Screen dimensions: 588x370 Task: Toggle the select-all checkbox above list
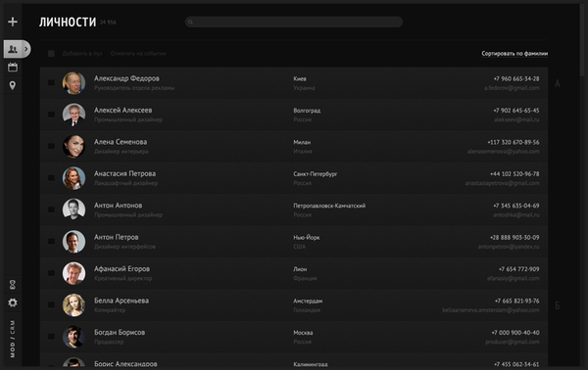point(51,54)
